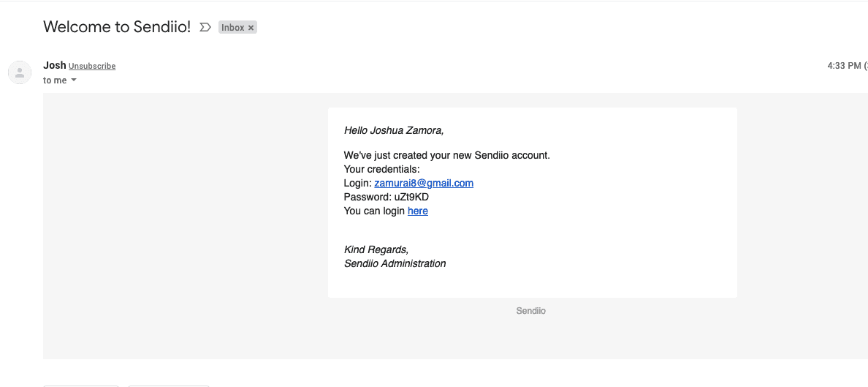Click the Unsubscribe link
The image size is (868, 387).
92,66
